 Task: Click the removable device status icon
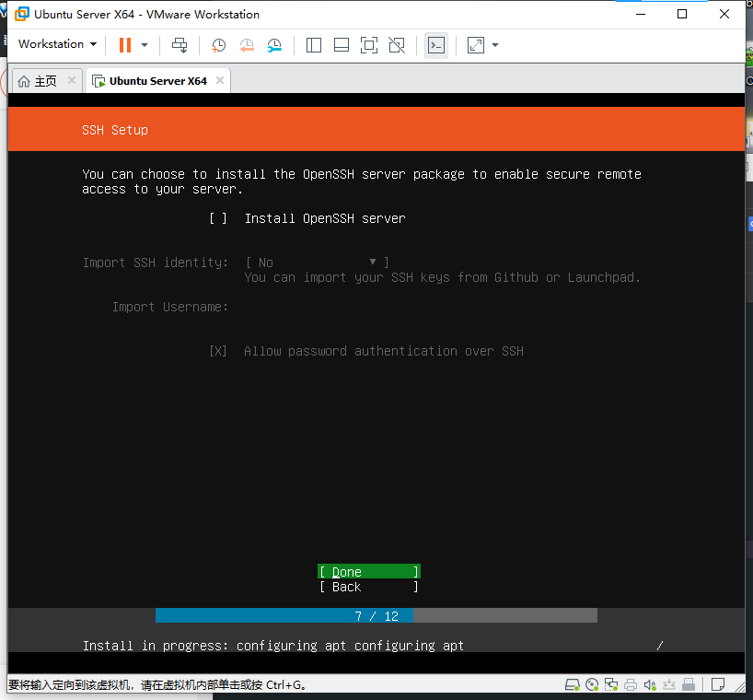coord(689,684)
